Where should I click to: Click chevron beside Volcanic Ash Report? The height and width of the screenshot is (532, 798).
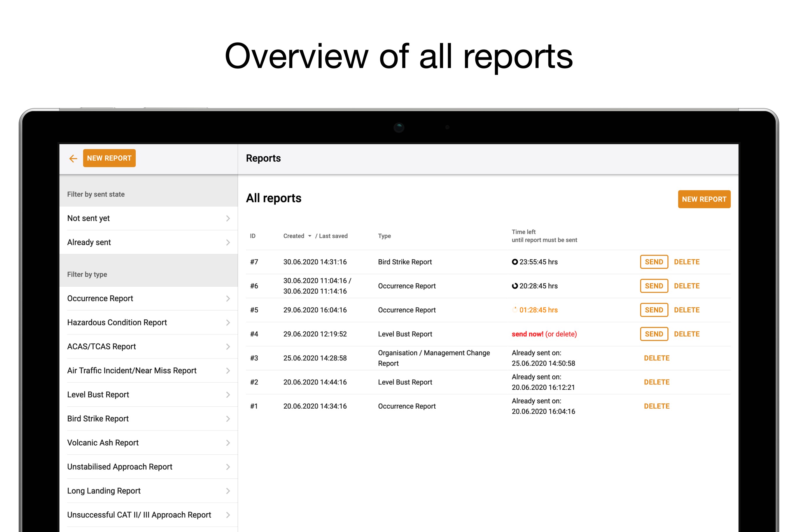pyautogui.click(x=228, y=443)
